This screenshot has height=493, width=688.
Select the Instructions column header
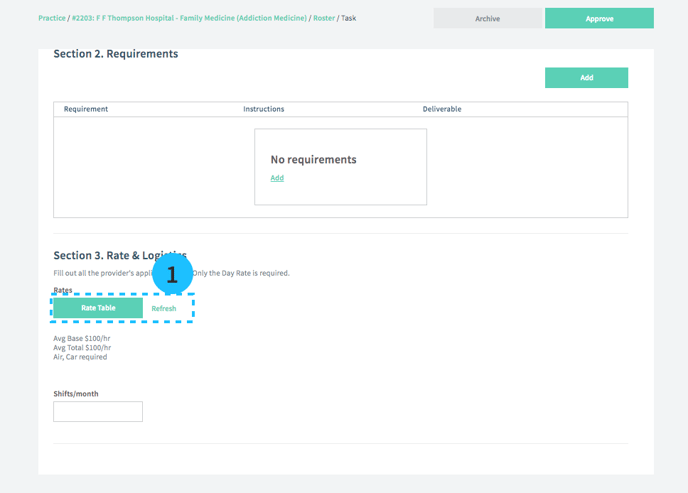[264, 109]
